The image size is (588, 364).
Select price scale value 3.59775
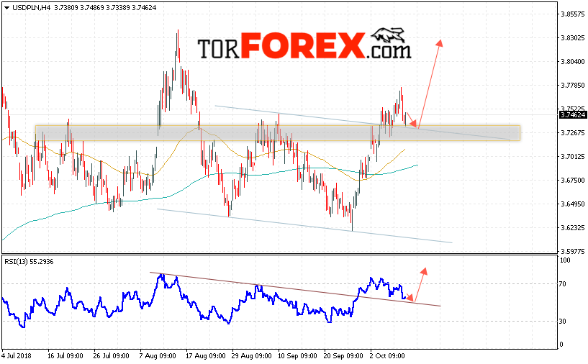[x=573, y=252]
